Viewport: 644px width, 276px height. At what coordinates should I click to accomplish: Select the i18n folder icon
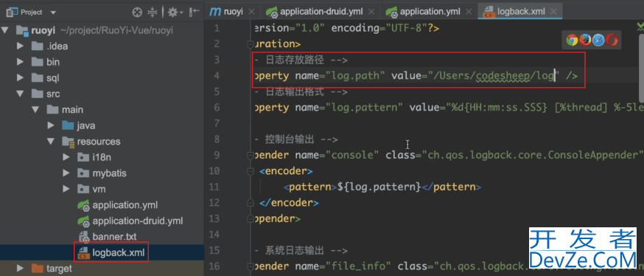(x=83, y=157)
